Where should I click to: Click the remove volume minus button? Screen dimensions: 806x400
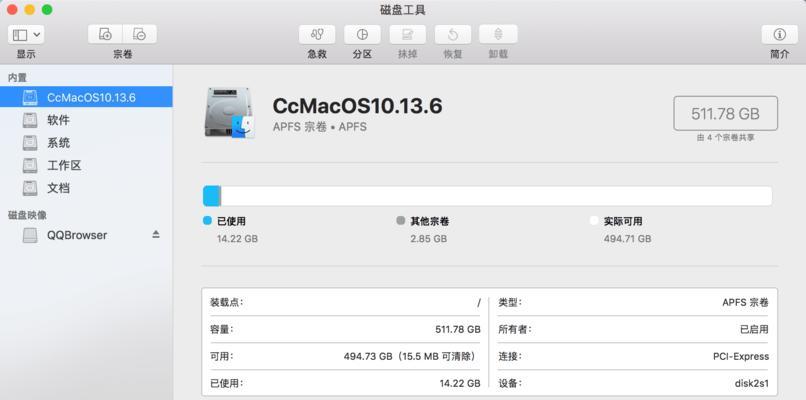click(x=139, y=34)
